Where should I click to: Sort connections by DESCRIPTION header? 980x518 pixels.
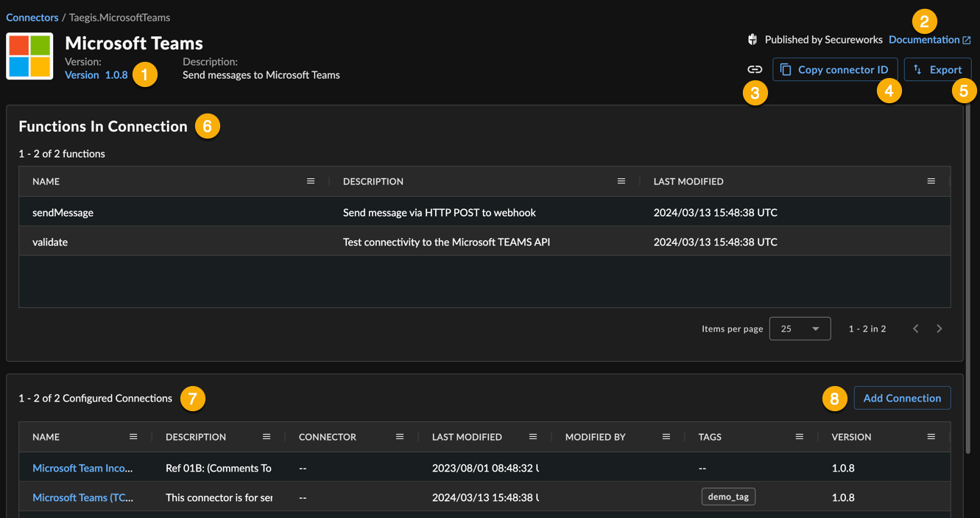(x=196, y=437)
